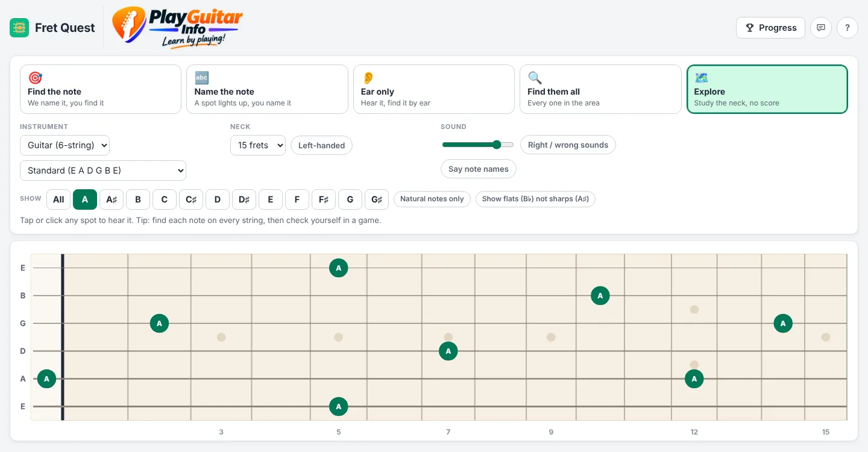Toggle Natural notes only filter
Viewport: 868px width, 452px height.
[x=432, y=199]
